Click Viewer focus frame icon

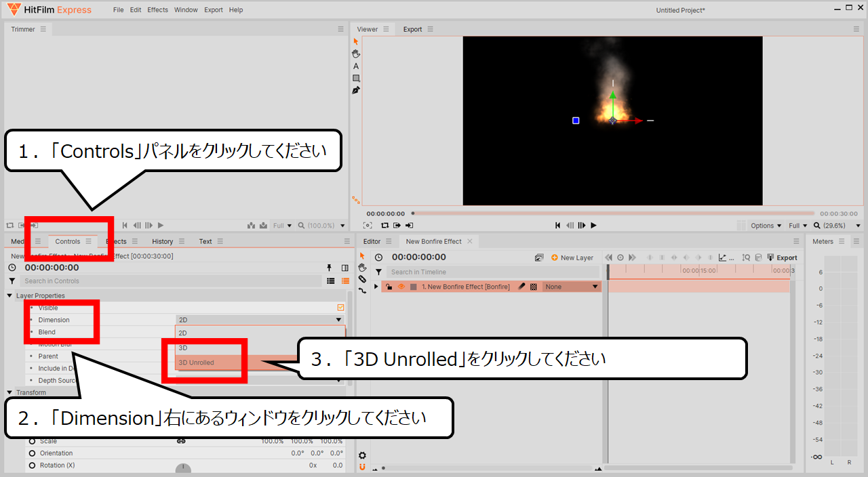pos(368,226)
